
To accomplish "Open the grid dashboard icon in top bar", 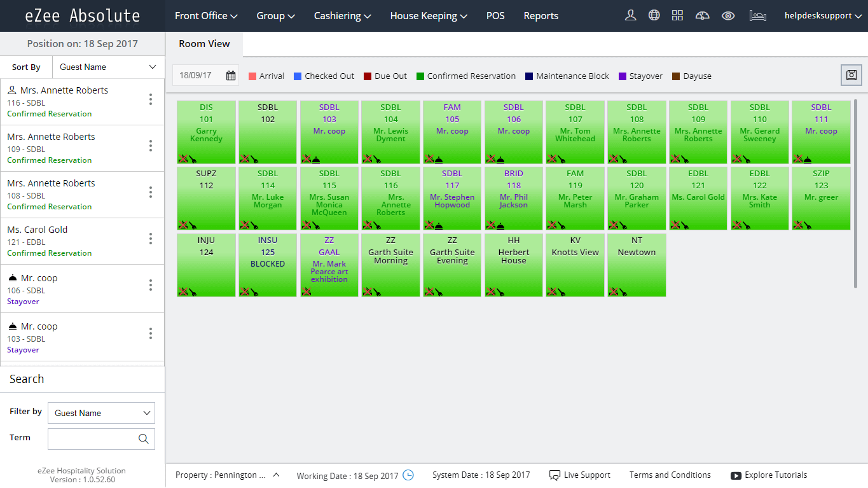I will [x=677, y=15].
